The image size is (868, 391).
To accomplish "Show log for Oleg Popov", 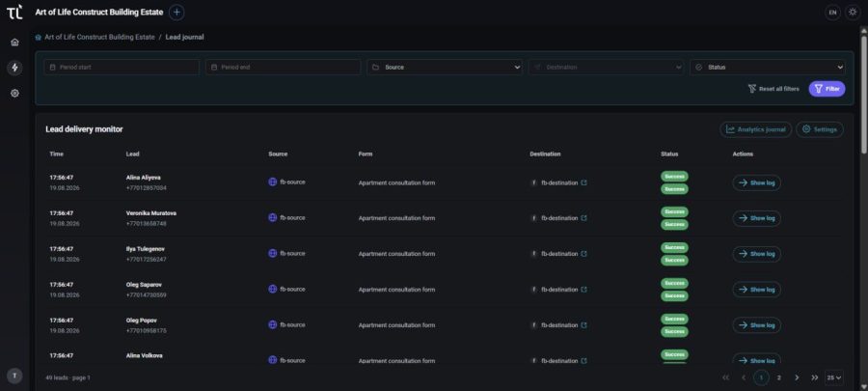I will click(757, 325).
